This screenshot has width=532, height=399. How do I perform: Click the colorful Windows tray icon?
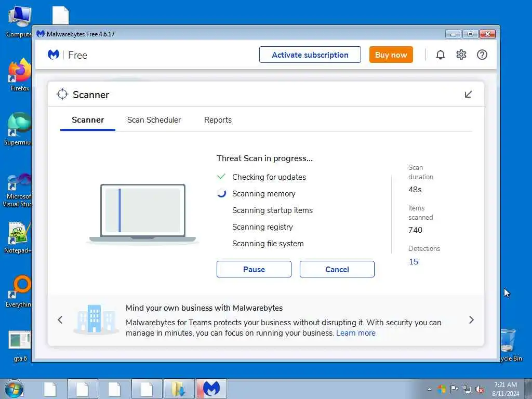click(x=442, y=389)
